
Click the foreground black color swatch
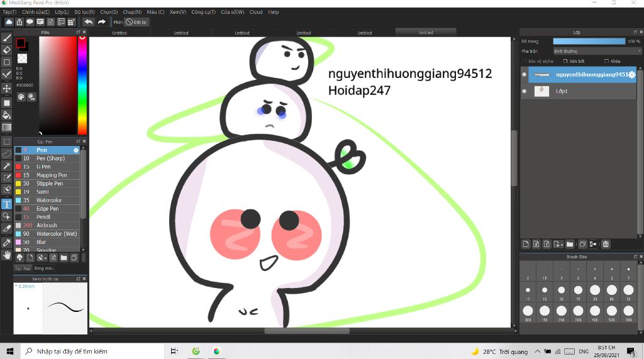tap(21, 43)
